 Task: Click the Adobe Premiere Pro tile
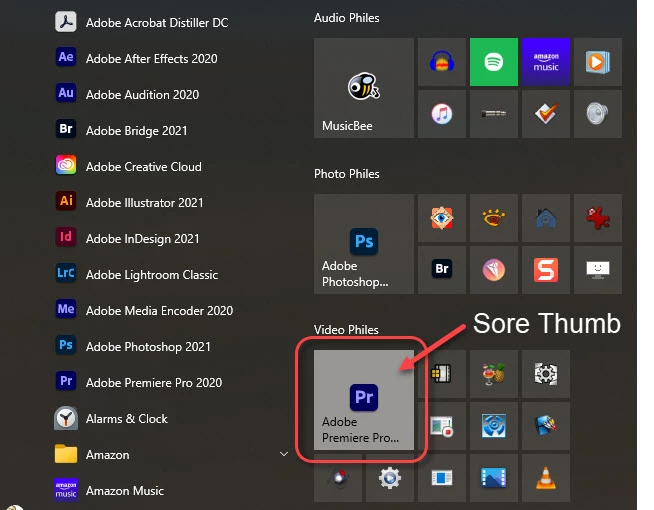click(364, 400)
